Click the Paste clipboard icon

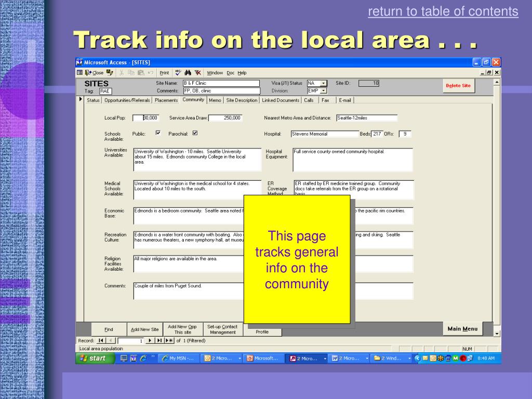[141, 73]
